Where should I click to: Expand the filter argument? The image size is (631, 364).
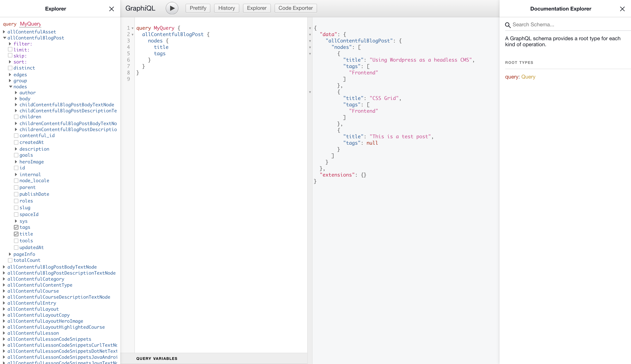(x=10, y=44)
